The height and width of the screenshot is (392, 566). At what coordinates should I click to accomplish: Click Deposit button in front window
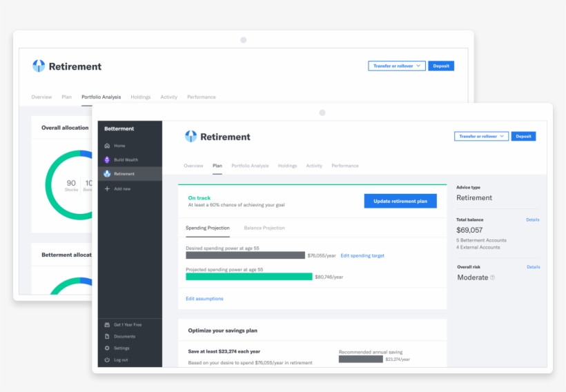click(523, 136)
